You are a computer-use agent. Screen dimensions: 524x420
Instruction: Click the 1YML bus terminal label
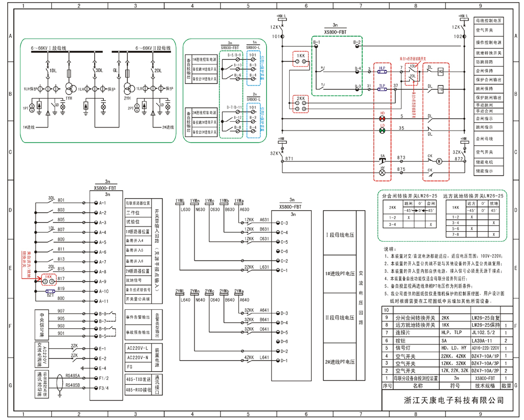(x=180, y=200)
